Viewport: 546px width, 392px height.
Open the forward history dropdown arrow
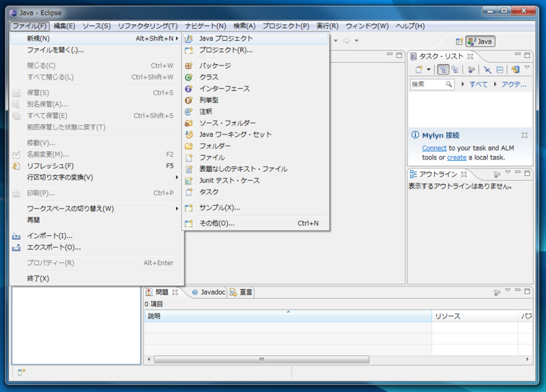click(x=356, y=41)
